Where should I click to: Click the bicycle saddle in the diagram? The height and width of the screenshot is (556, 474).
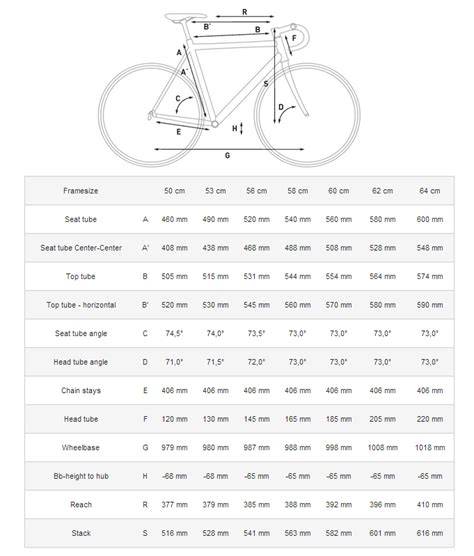tap(185, 17)
